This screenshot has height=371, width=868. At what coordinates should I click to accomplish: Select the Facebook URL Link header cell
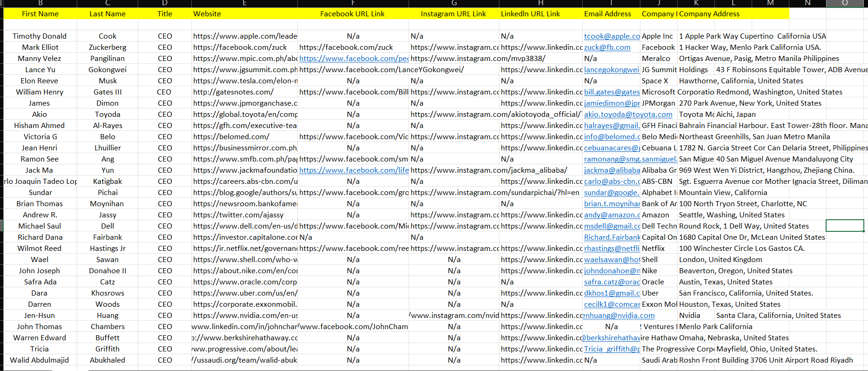click(353, 13)
